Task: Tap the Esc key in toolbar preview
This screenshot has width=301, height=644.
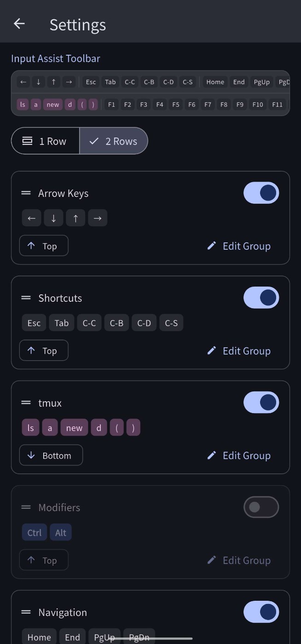Action: 91,82
